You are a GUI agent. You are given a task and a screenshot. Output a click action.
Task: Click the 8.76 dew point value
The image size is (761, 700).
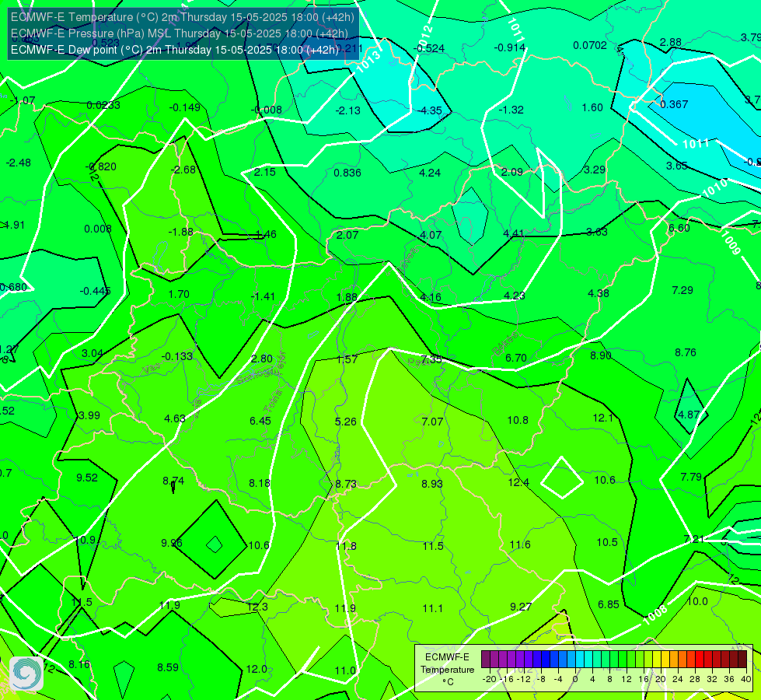pos(686,352)
